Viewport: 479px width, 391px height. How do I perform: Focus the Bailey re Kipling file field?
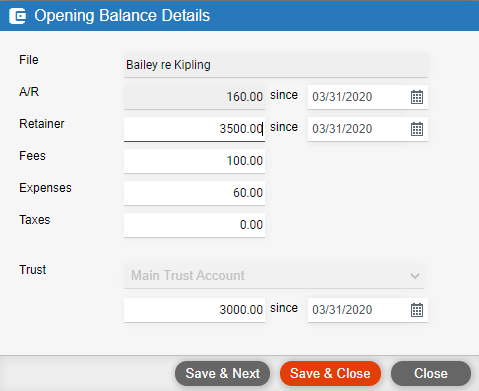pyautogui.click(x=276, y=65)
